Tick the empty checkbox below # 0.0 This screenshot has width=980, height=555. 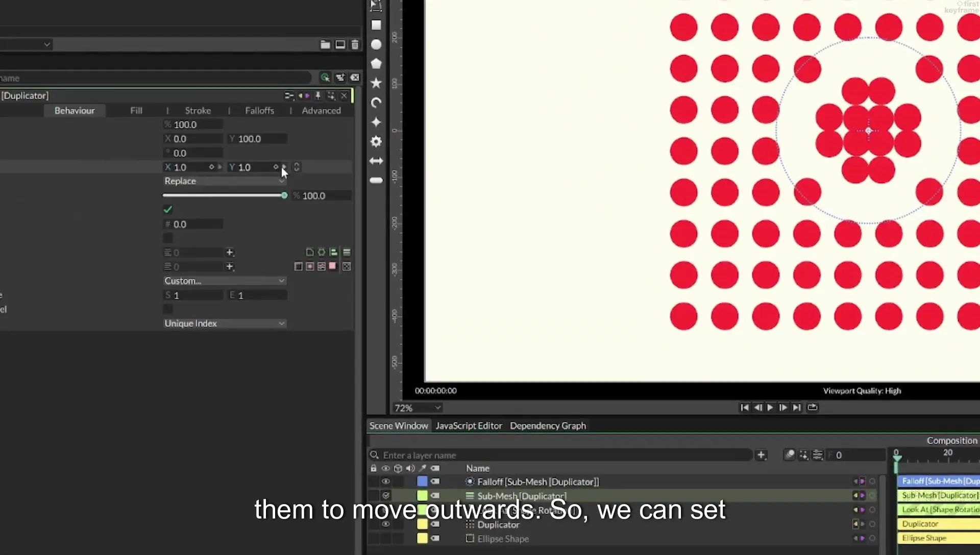[167, 238]
